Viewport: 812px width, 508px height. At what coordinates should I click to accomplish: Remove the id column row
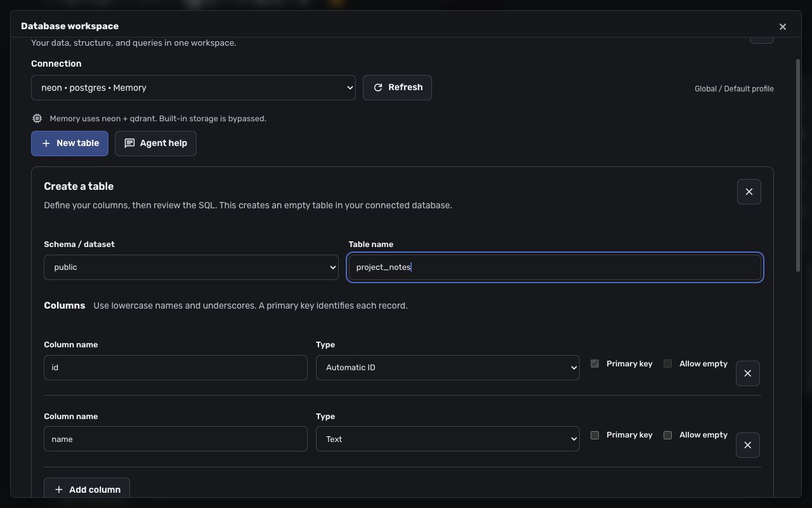pos(747,373)
